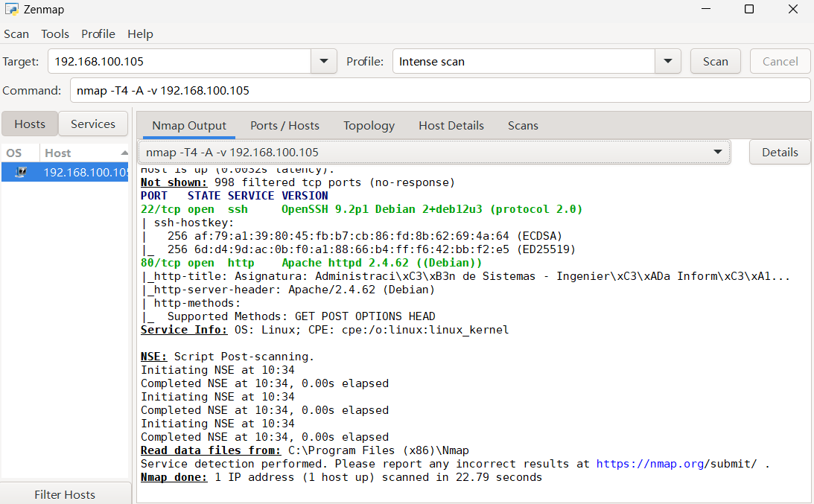Expand the Profile dropdown arrow
The image size is (814, 504).
pos(668,61)
